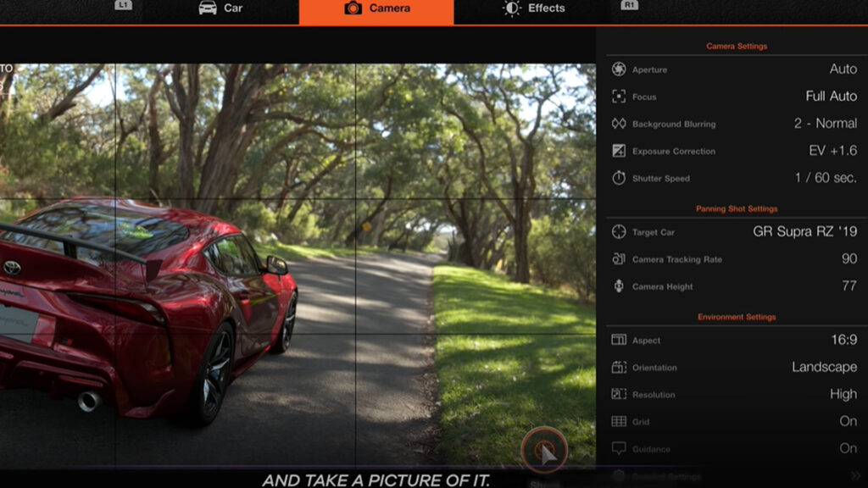Click the Effects brightness icon
The image size is (868, 488).
point(511,8)
